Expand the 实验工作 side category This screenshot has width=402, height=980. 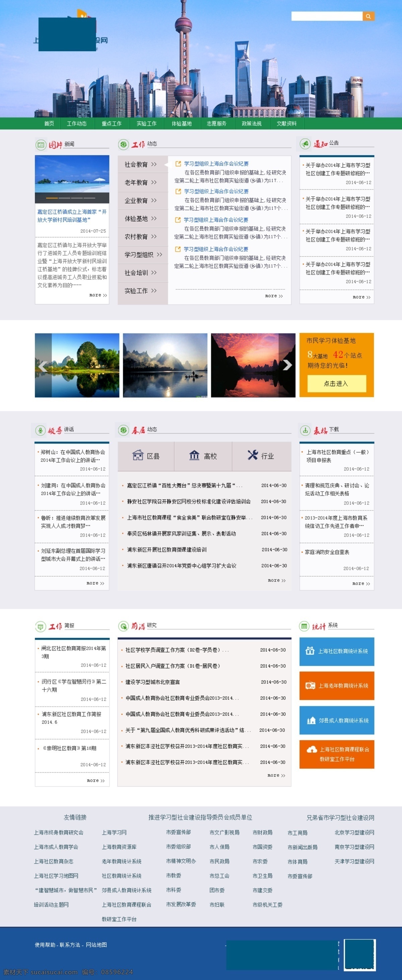[x=141, y=291]
